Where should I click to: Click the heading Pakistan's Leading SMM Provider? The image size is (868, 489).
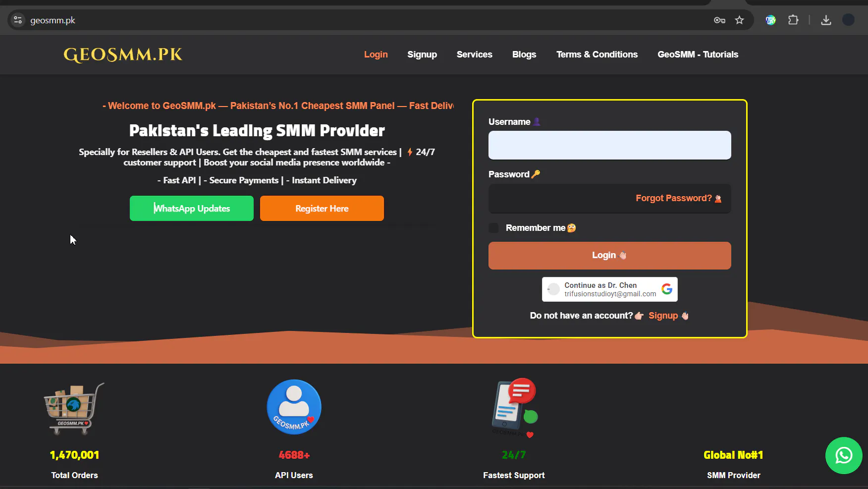pyautogui.click(x=257, y=131)
